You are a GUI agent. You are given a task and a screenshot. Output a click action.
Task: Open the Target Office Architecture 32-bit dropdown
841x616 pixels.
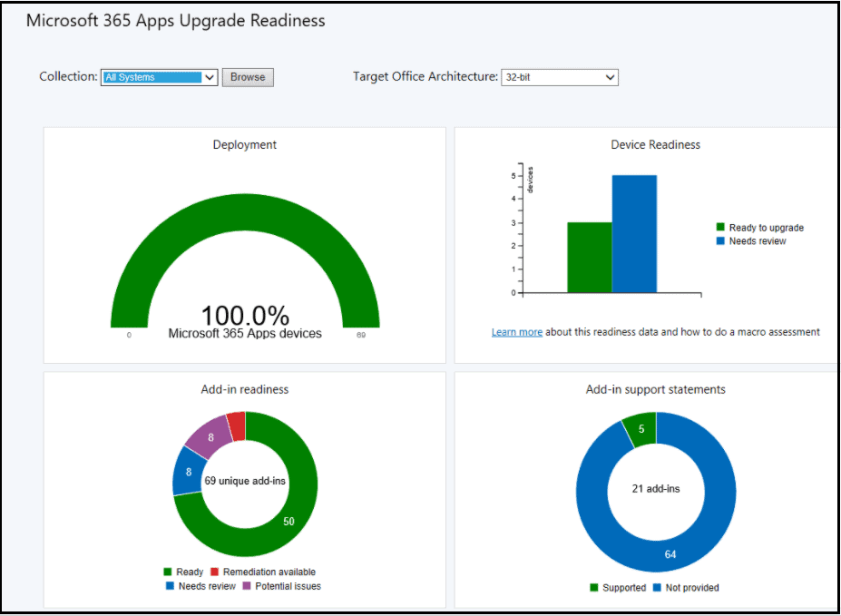point(560,77)
